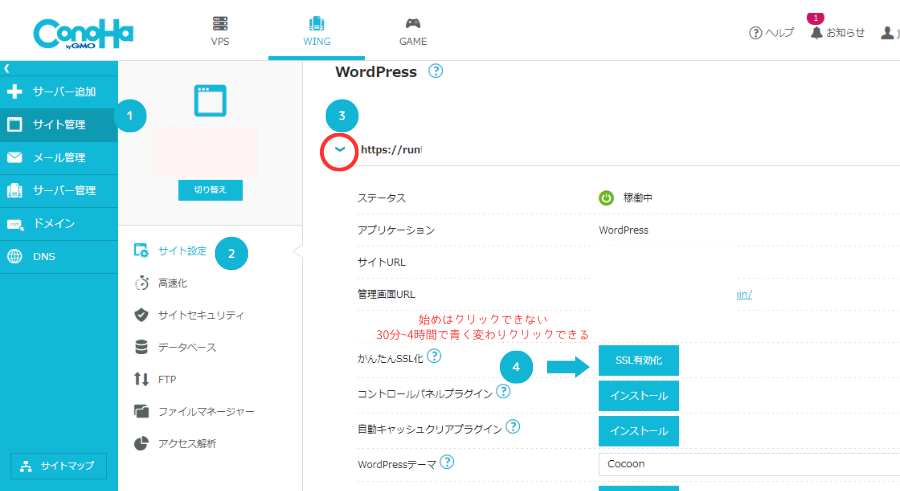The height and width of the screenshot is (491, 900).
Task: Click the FTP up-down arrows icon
Action: 141,379
